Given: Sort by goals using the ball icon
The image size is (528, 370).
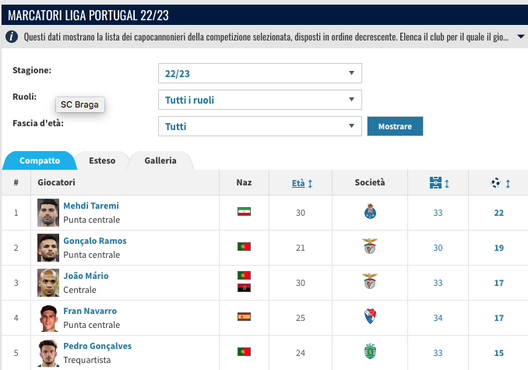Looking at the screenshot, I should click(500, 183).
